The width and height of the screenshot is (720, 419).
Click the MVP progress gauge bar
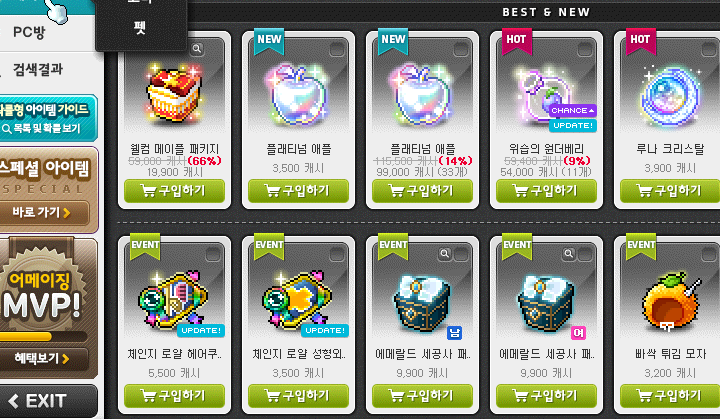pyautogui.click(x=42, y=337)
